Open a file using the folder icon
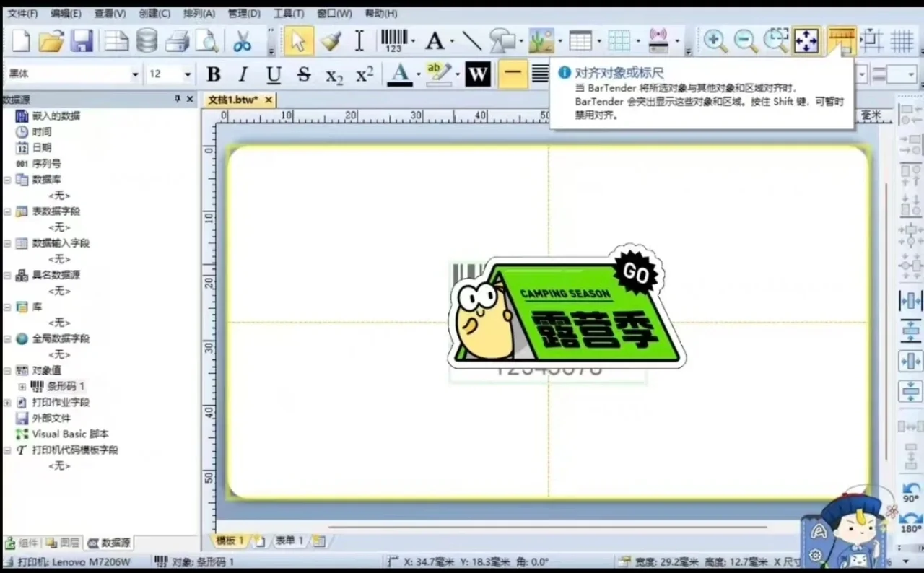The image size is (924, 573). [x=51, y=40]
